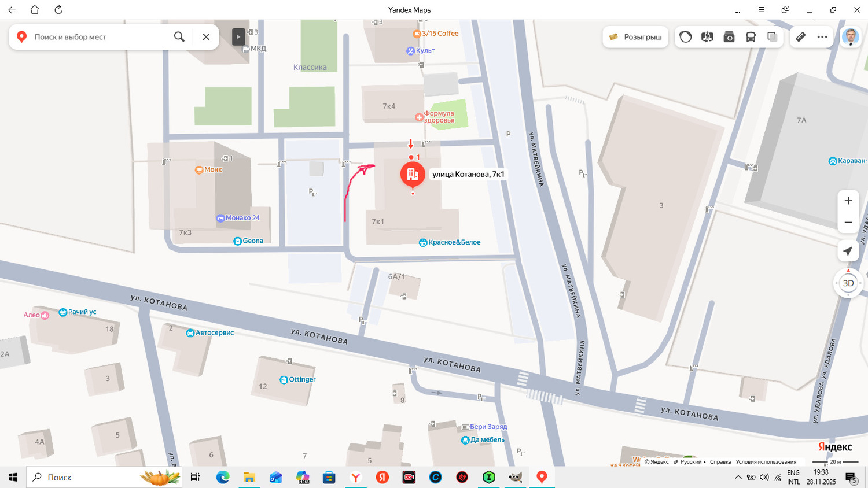Open the Русский language dropdown
The height and width of the screenshot is (488, 868).
[x=692, y=462]
